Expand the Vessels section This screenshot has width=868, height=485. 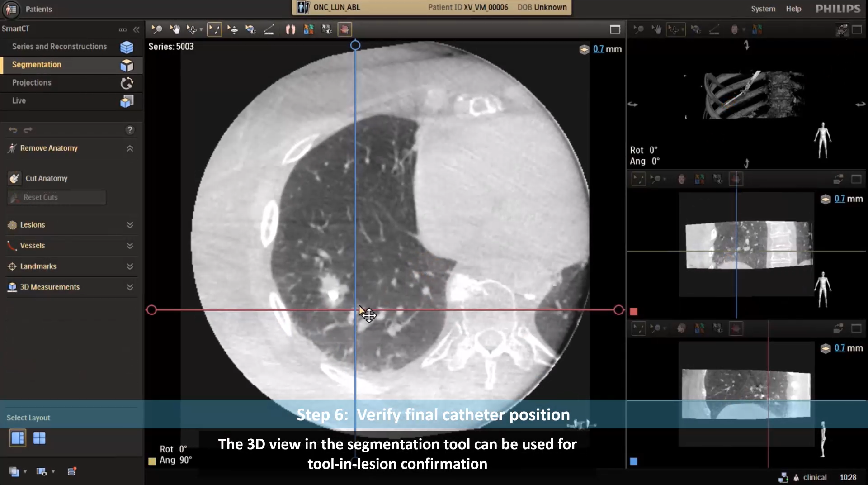pos(130,246)
